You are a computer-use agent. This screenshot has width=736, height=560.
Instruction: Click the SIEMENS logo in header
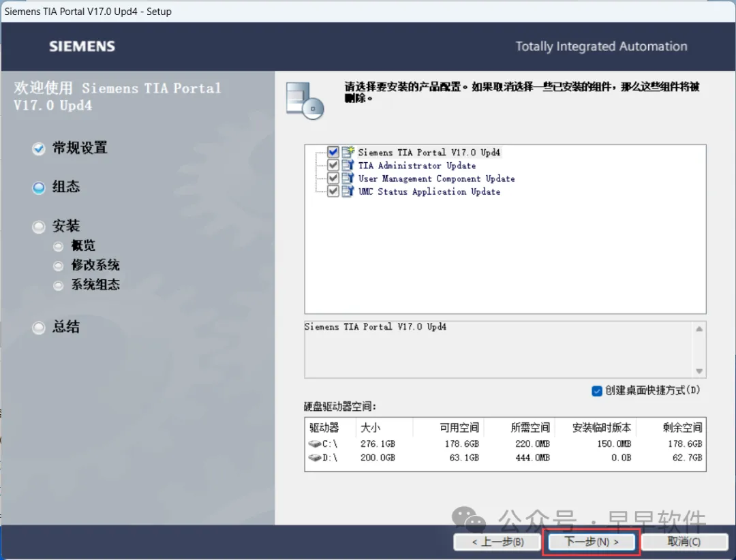pos(82,46)
